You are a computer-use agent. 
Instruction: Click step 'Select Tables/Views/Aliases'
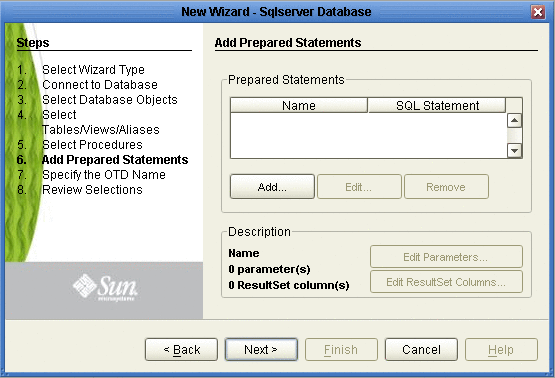pyautogui.click(x=101, y=122)
